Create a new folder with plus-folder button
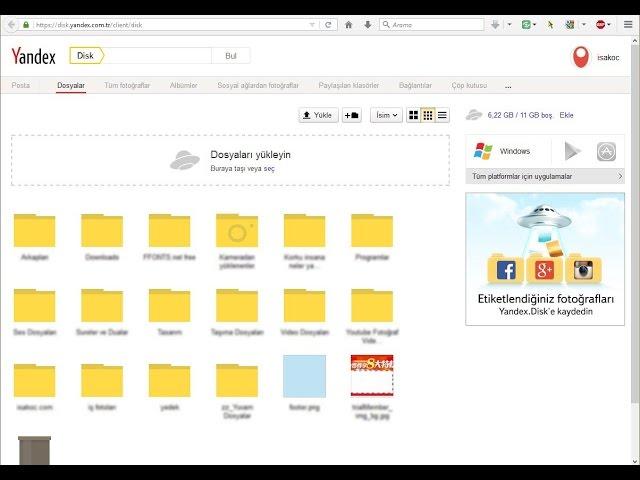The height and width of the screenshot is (480, 640). coord(351,115)
